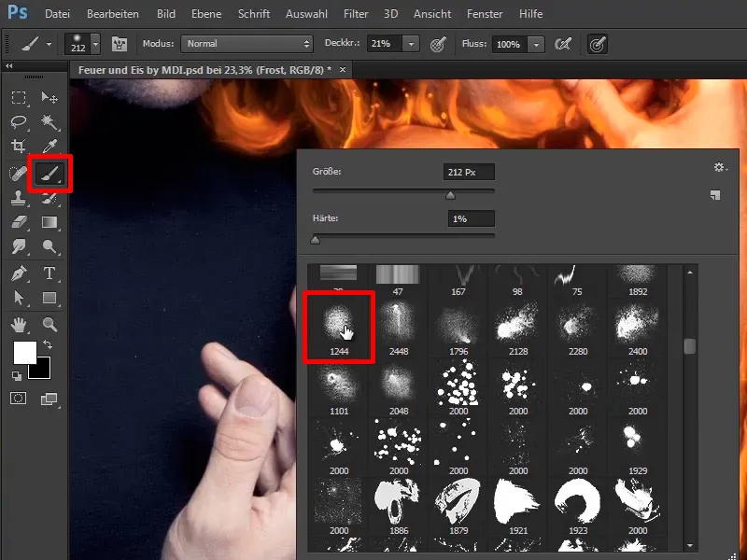The image size is (747, 560).
Task: Select the Dodge tool
Action: [x=49, y=246]
